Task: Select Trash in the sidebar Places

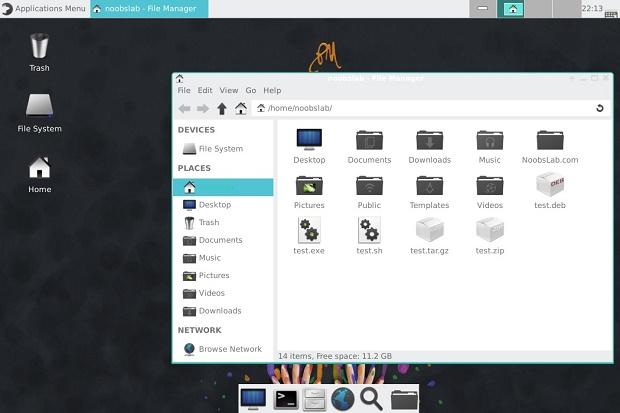Action: (x=223, y=223)
